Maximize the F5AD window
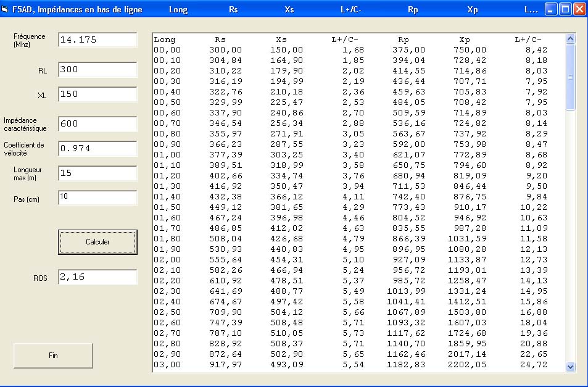 pyautogui.click(x=565, y=9)
